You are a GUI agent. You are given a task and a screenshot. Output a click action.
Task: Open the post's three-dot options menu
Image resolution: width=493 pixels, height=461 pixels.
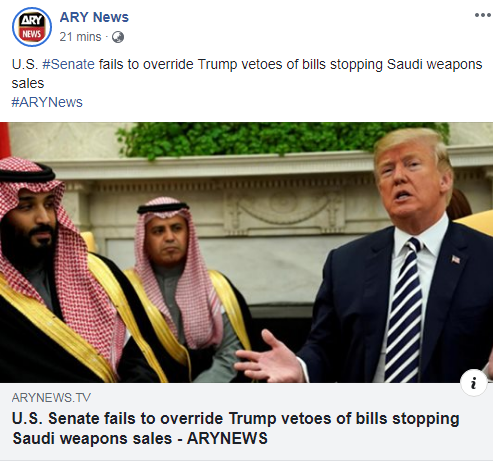coord(483,15)
